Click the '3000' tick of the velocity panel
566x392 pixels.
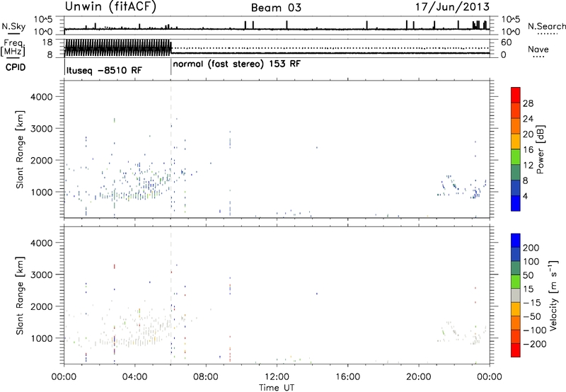pos(42,275)
